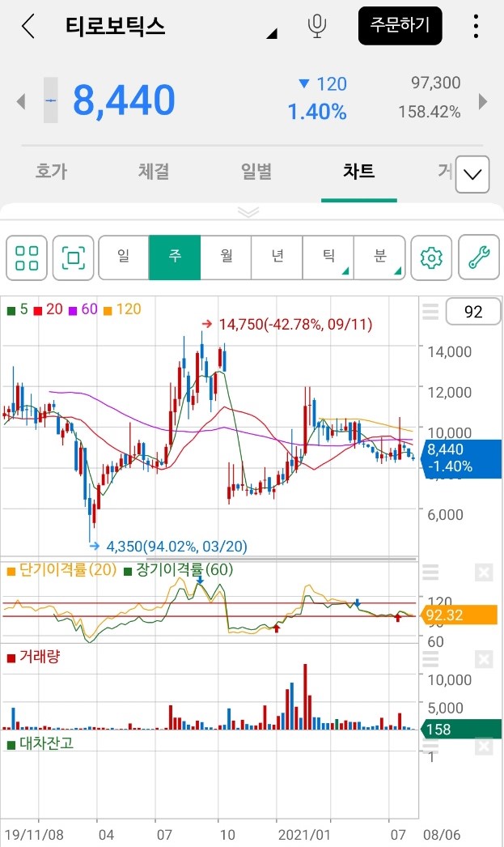504x847 pixels.
Task: Tap the 대차잔고 panel hamburger handle
Action: point(430,747)
